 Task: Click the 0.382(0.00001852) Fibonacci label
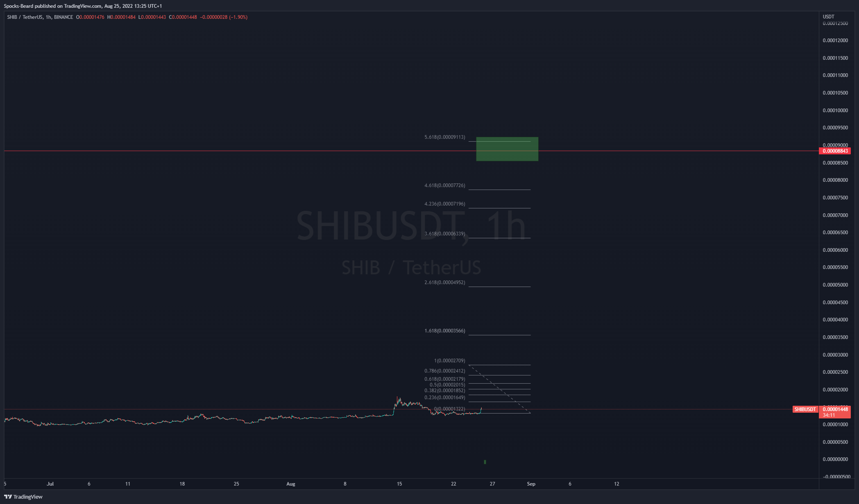[x=445, y=391]
